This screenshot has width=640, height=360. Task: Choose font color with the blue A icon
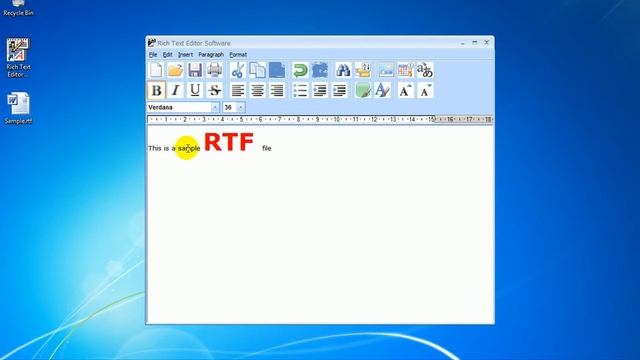(382, 91)
